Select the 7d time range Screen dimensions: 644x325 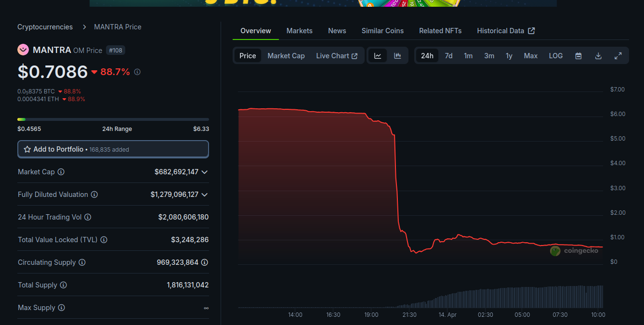pos(448,56)
